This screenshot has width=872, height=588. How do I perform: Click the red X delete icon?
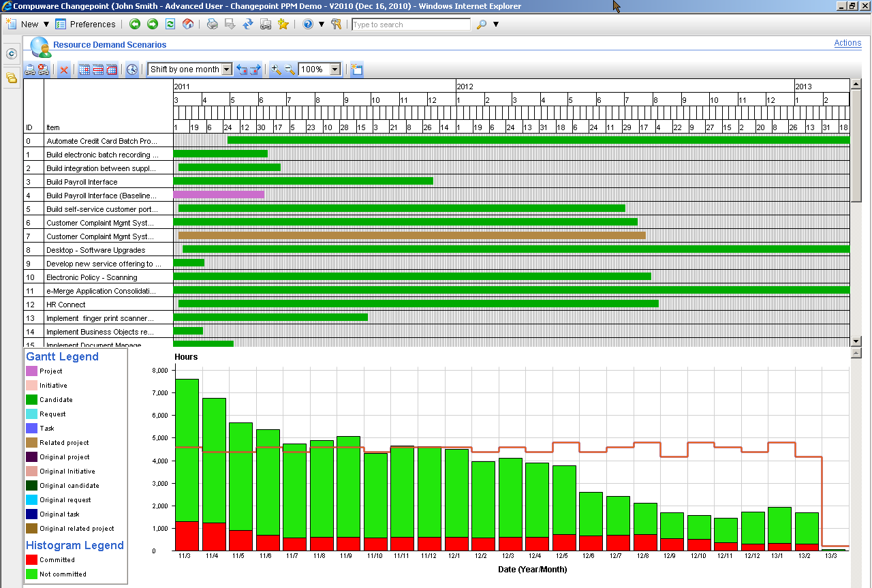[64, 69]
